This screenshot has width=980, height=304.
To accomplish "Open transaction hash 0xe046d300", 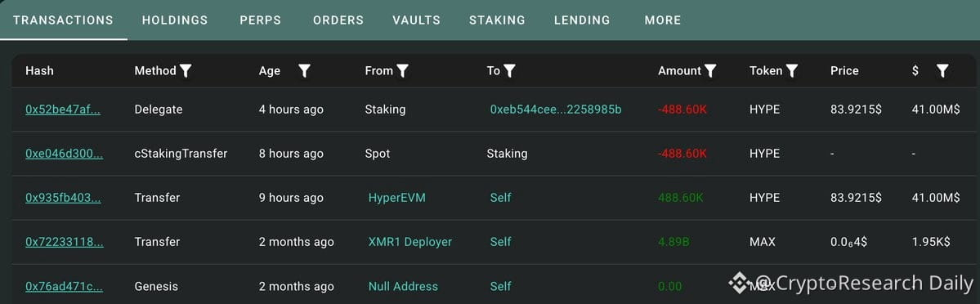I will 64,154.
